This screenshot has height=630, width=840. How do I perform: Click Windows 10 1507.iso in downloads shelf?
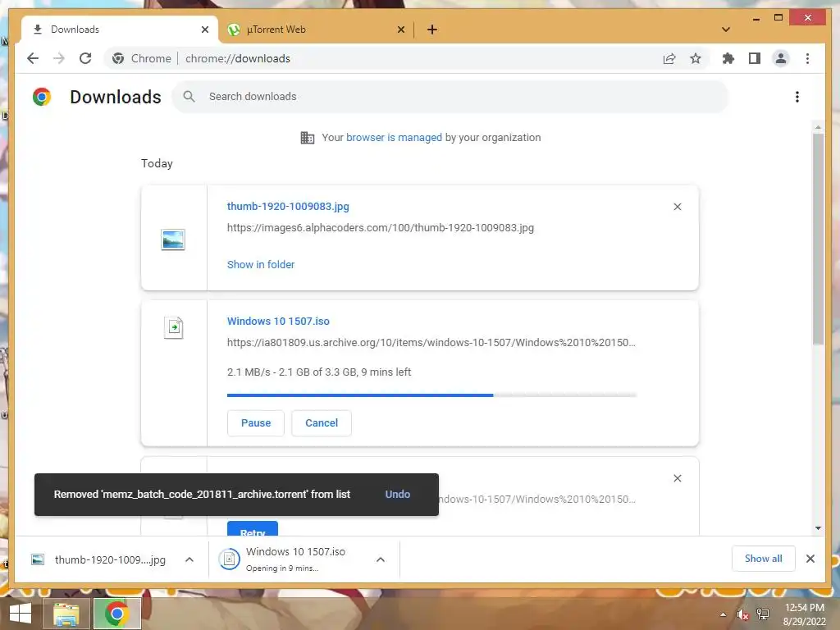(294, 559)
